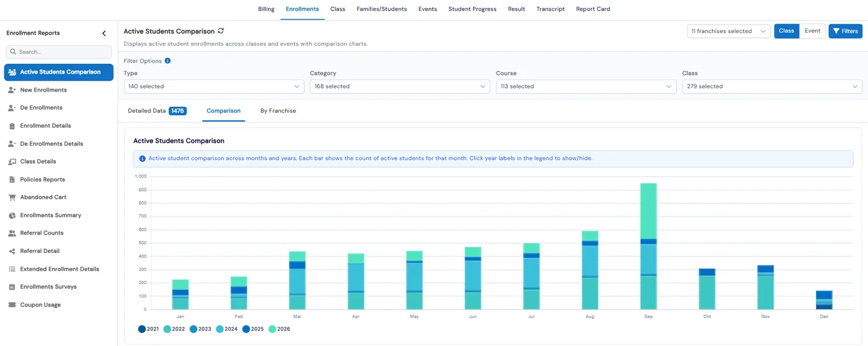868x346 pixels.
Task: Click the Coupon Usage icon
Action: [x=12, y=305]
